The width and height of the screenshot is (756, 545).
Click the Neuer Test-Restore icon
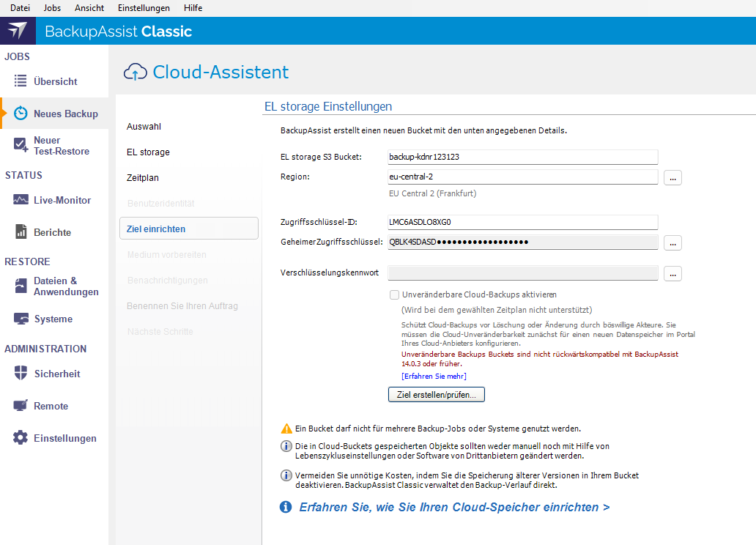[x=21, y=146]
